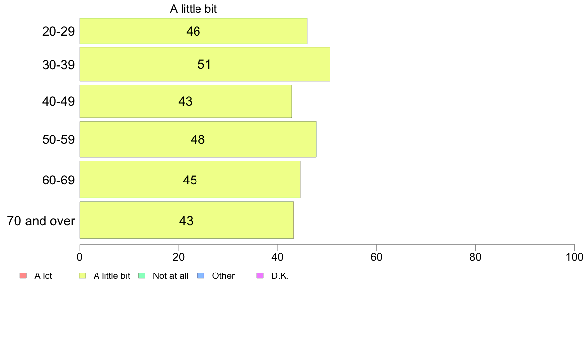This screenshot has height=364, width=588.
Task: Click the 100 tick on the x-axis
Action: point(575,257)
